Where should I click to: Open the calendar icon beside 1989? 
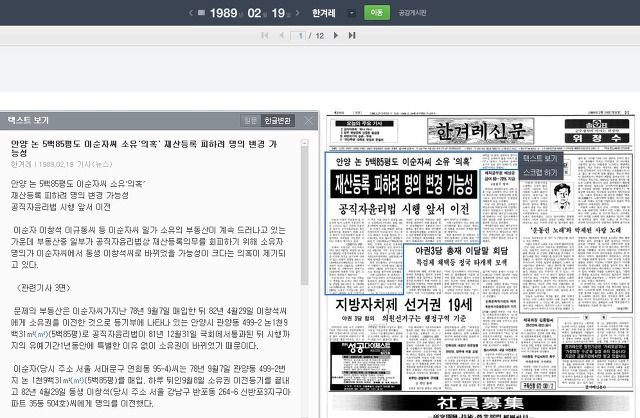tap(201, 13)
